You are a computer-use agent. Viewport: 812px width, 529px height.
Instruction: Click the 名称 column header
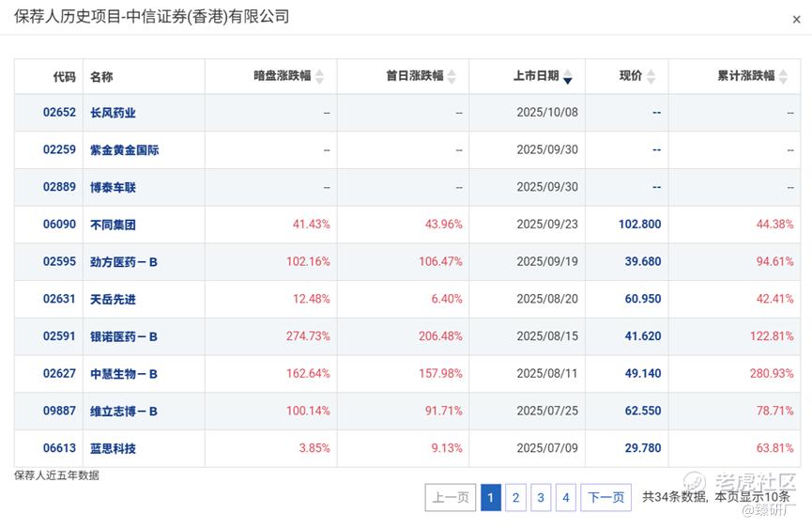[x=101, y=77]
